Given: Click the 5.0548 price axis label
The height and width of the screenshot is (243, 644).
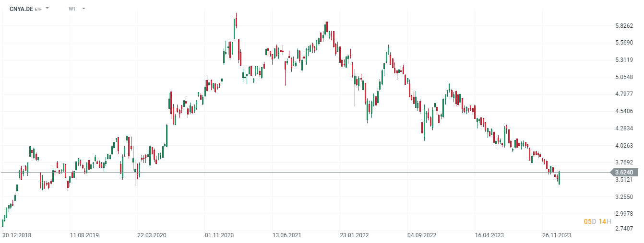Looking at the screenshot, I should point(624,77).
